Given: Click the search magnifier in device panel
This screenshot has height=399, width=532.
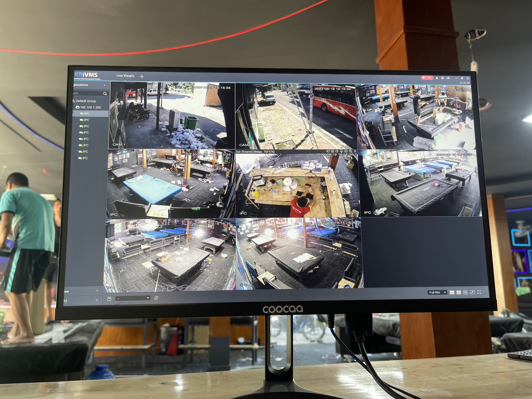Looking at the screenshot, I should tap(105, 93).
